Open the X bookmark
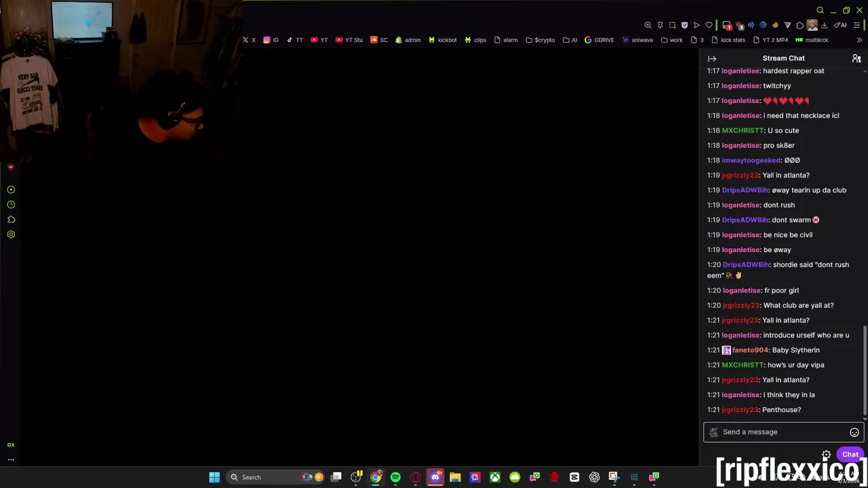Screen dimensions: 868x488 pos(249,40)
